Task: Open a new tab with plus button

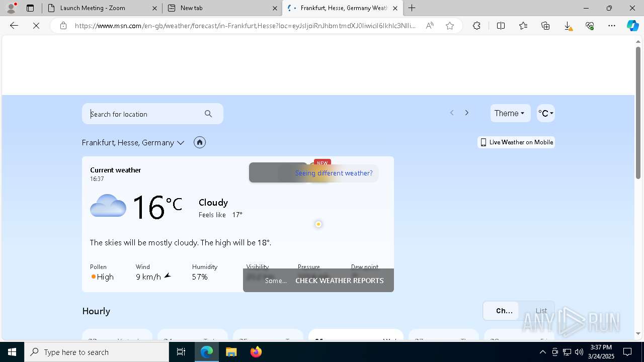Action: coord(412,8)
